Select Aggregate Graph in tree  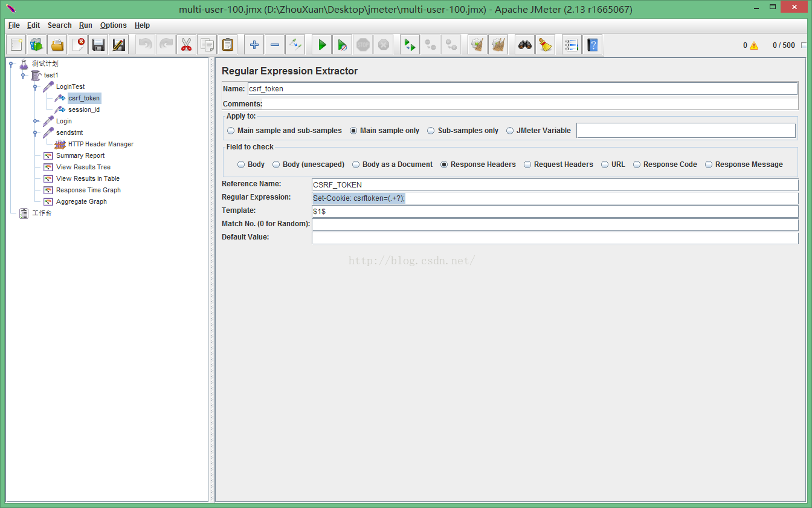coord(82,201)
